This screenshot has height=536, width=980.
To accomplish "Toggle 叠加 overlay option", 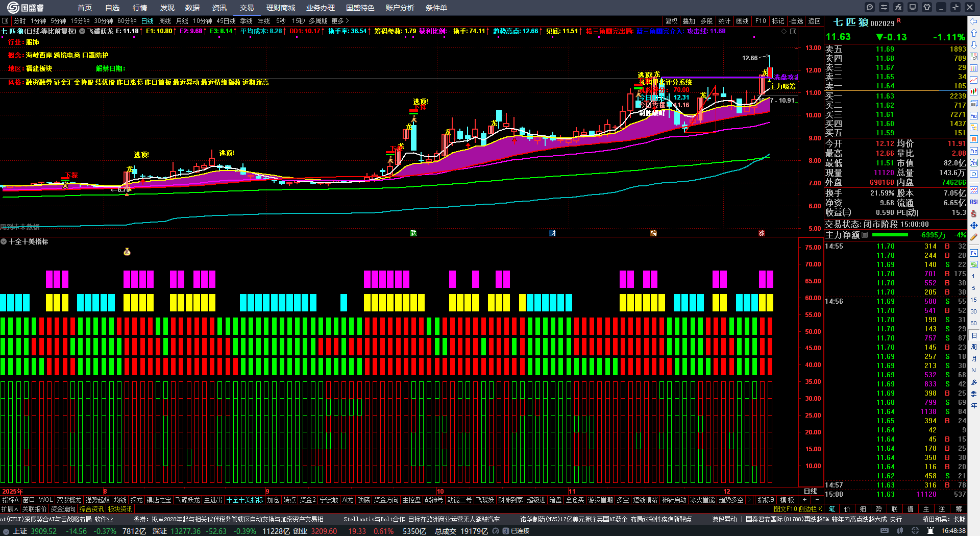I will pyautogui.click(x=689, y=21).
